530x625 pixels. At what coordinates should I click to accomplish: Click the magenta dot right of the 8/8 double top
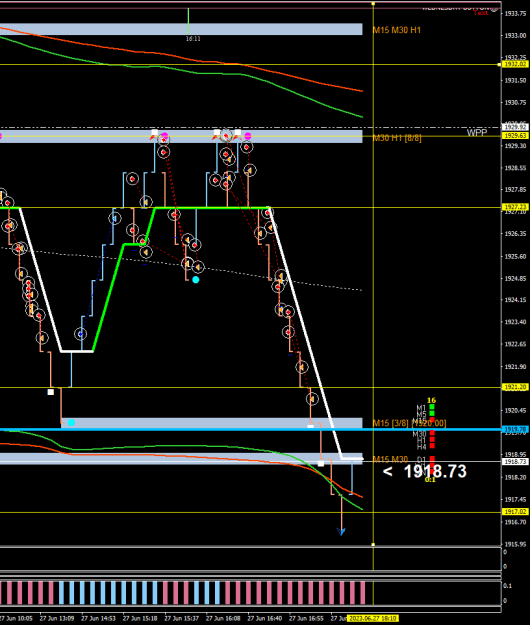[248, 136]
